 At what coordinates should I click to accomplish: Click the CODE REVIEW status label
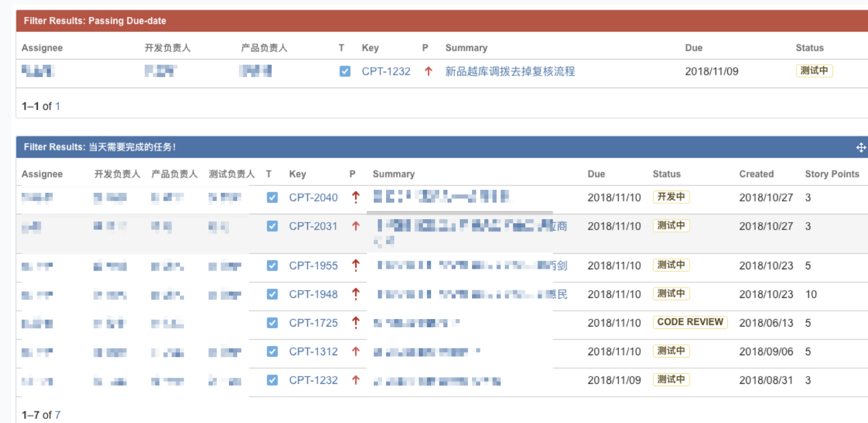[690, 322]
